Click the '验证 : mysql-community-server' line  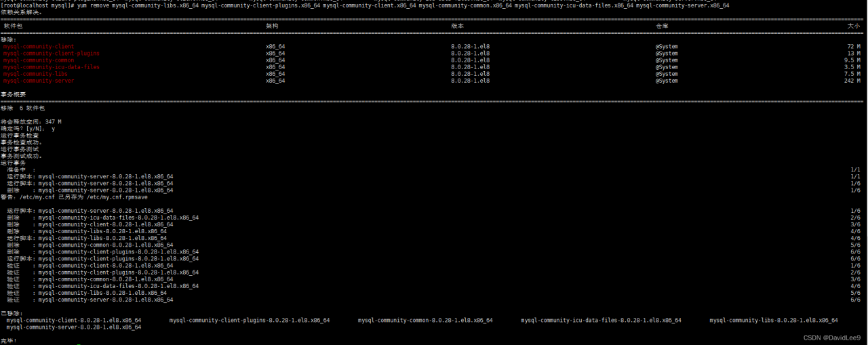click(x=90, y=300)
